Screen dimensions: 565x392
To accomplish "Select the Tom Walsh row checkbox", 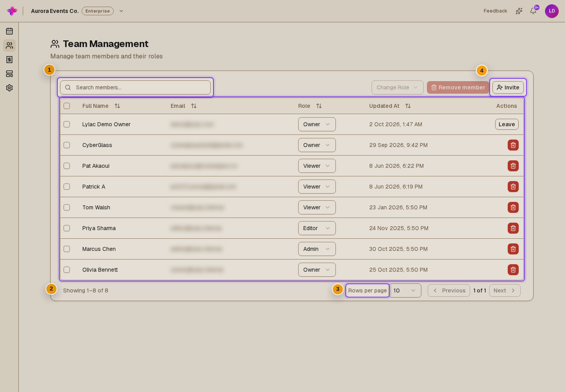I will click(x=67, y=207).
